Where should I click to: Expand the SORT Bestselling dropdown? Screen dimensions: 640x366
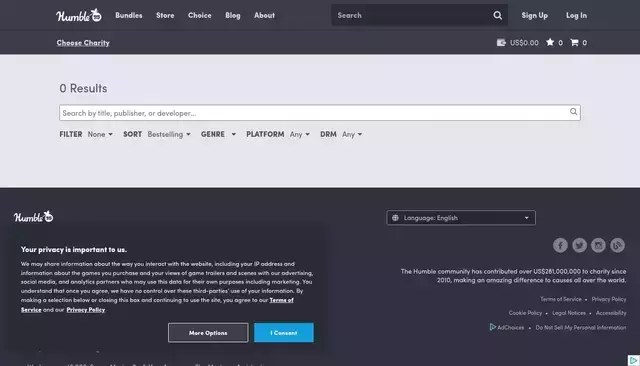[x=169, y=134]
